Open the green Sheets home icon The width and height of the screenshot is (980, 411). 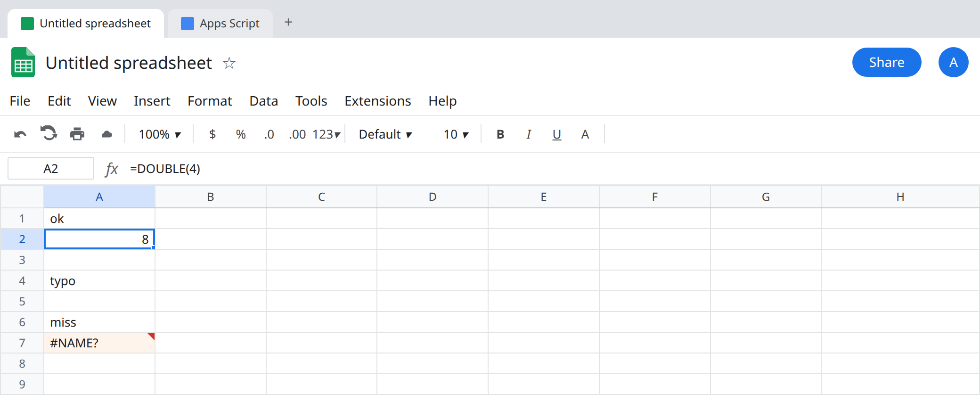[x=23, y=62]
